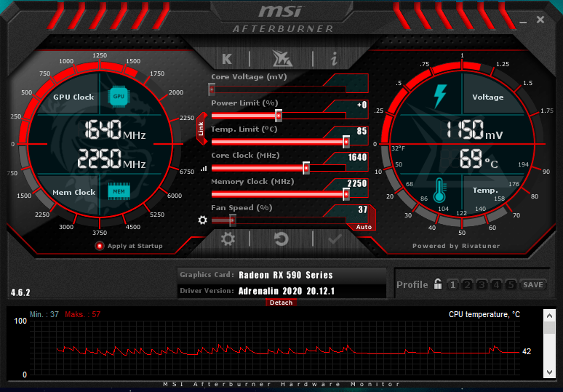Click the current value 42 beside the graph
Screen dimensions: 563x392
[x=527, y=351]
